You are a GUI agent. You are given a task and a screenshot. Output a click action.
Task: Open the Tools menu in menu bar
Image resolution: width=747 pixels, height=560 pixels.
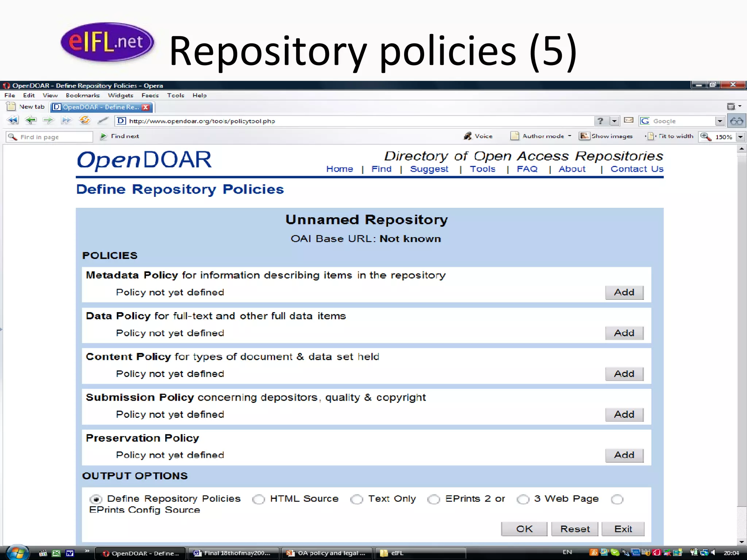pyautogui.click(x=176, y=95)
